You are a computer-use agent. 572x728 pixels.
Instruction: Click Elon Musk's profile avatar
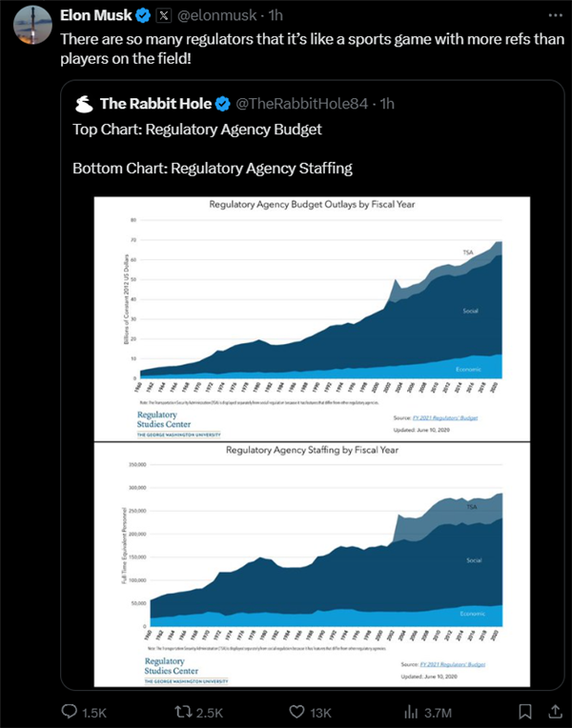click(x=30, y=25)
